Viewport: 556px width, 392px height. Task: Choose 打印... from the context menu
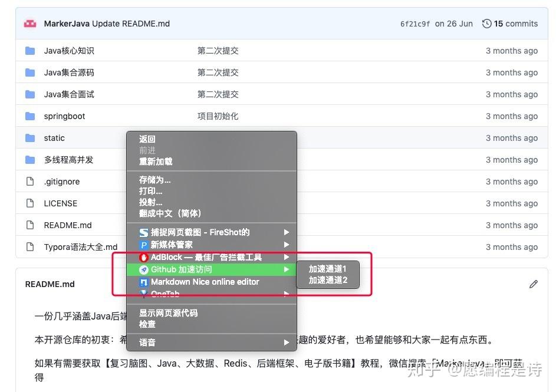click(151, 191)
